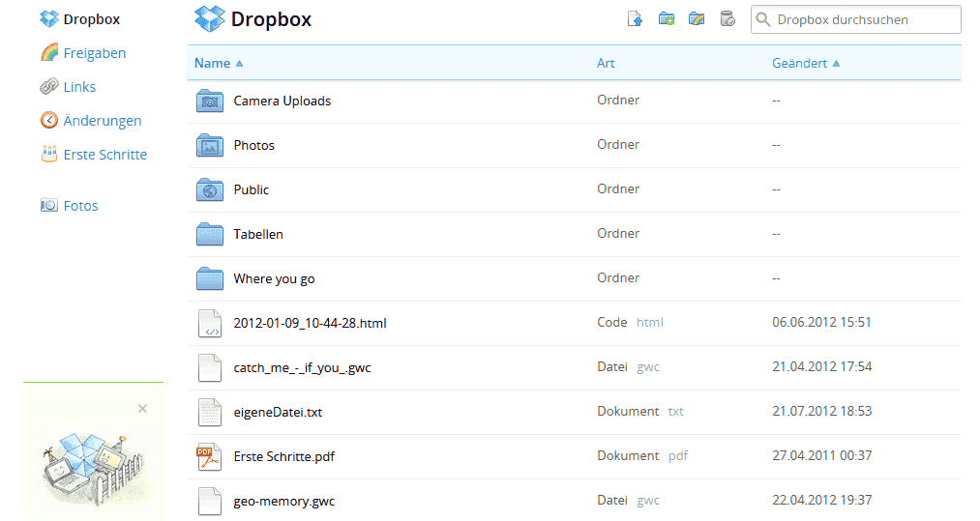The width and height of the screenshot is (980, 521).
Task: Open the Camera Uploads folder name
Action: [x=282, y=101]
